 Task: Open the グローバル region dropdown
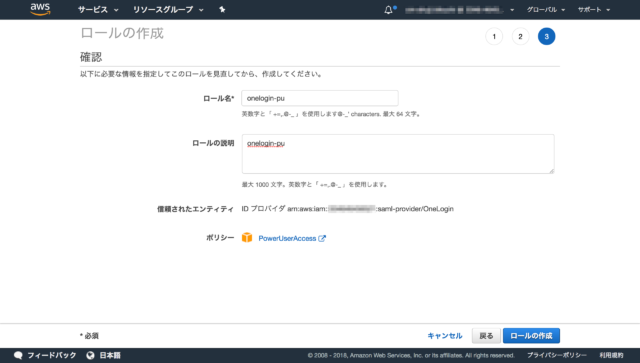point(546,10)
